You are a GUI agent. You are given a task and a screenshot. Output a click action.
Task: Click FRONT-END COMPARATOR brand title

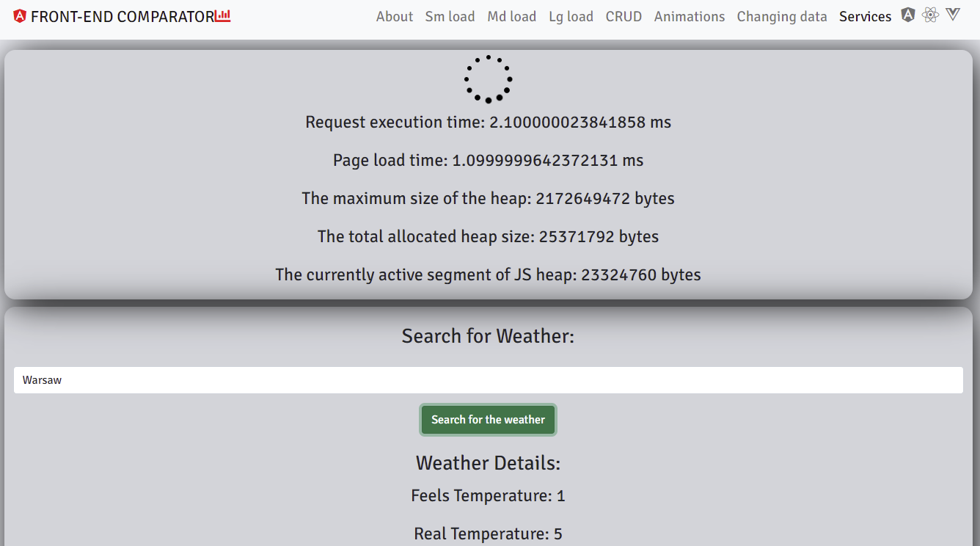pyautogui.click(x=122, y=16)
